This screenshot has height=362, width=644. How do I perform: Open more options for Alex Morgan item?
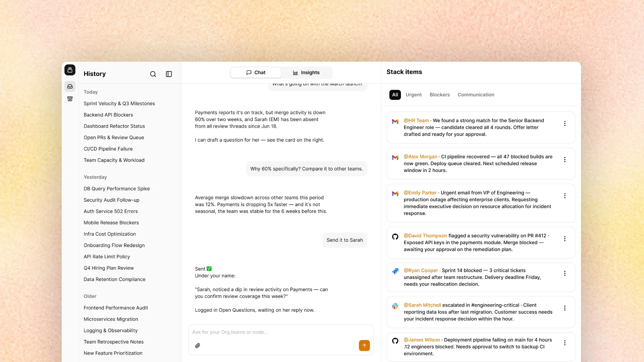[565, 159]
